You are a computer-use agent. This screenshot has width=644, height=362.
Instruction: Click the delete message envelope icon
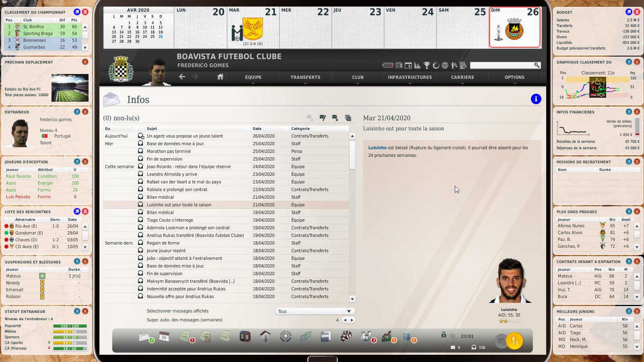coord(335,117)
